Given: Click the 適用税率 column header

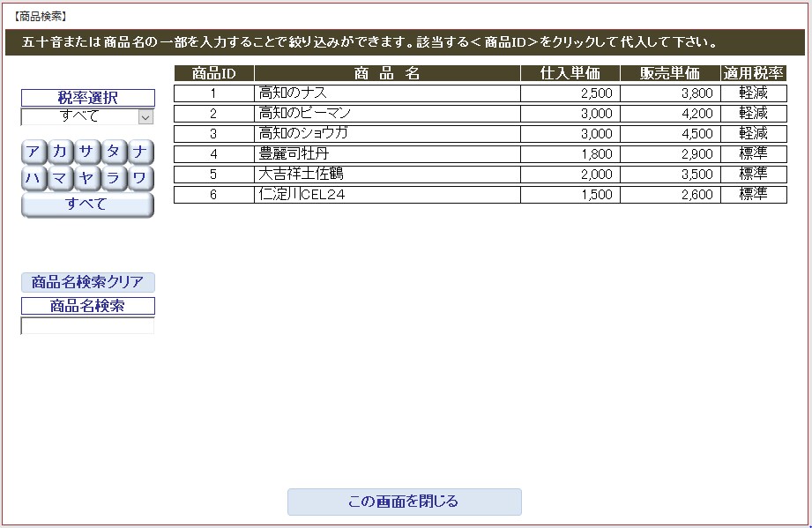Looking at the screenshot, I should (754, 73).
